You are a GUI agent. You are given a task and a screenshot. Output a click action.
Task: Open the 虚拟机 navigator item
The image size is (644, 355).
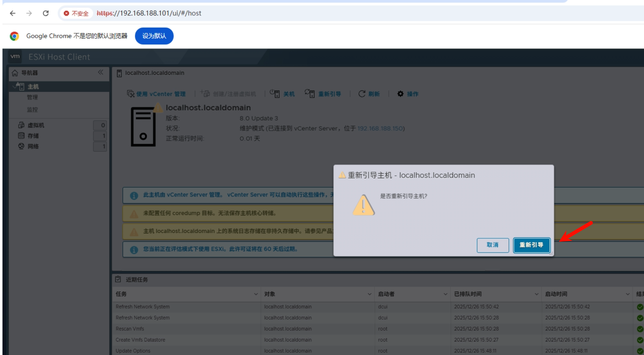36,125
